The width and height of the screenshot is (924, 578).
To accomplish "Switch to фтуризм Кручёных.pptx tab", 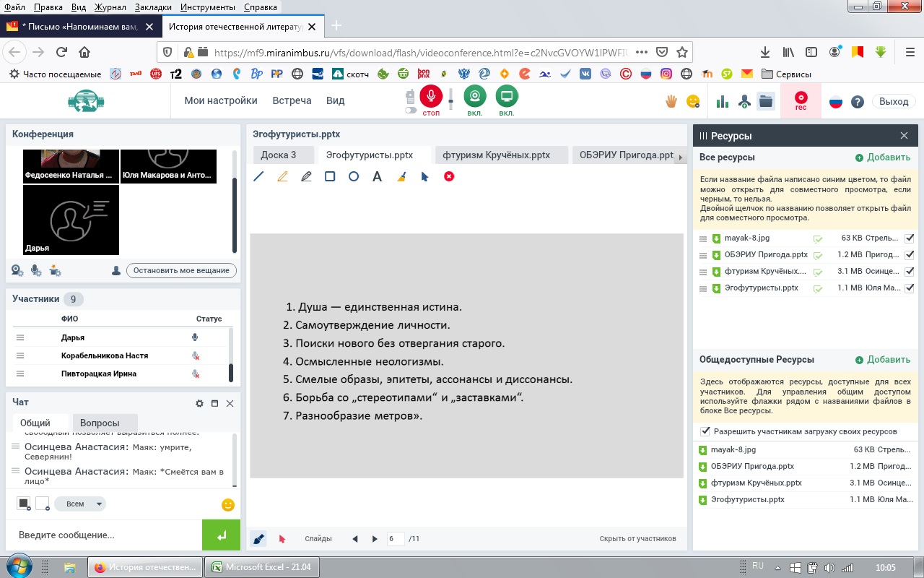I will click(501, 155).
